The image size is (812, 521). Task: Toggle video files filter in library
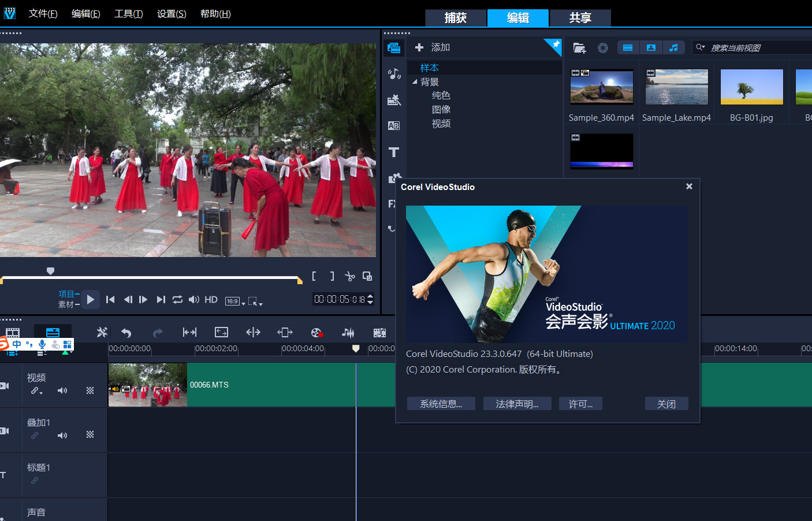point(628,47)
